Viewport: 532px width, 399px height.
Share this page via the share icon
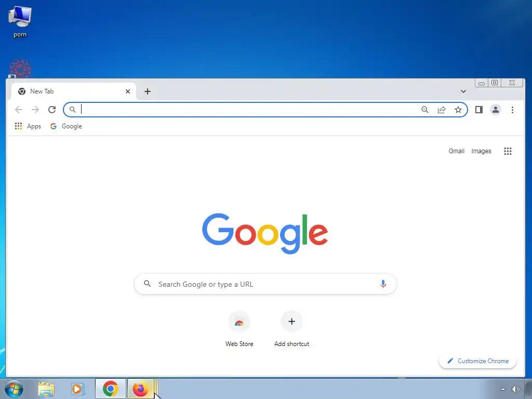(442, 110)
